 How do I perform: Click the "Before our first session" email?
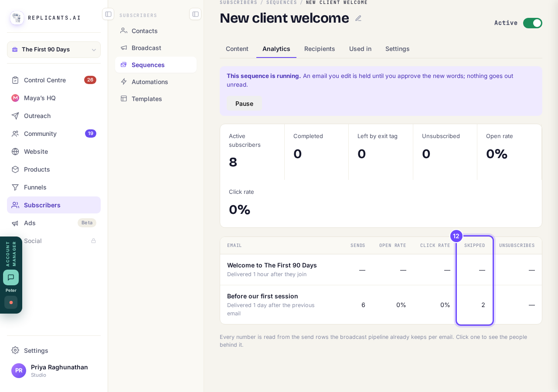tap(262, 296)
